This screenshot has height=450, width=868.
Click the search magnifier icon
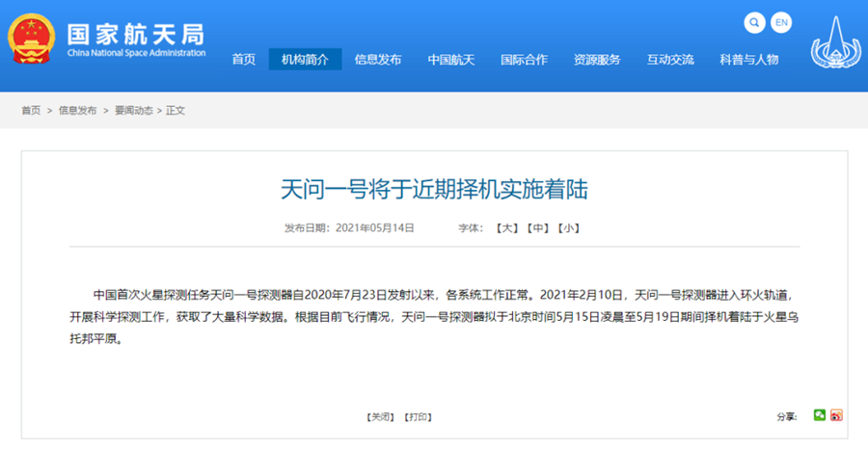(755, 22)
